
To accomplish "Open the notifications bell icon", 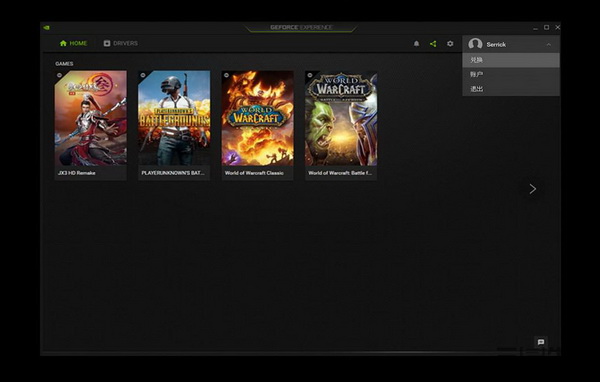I will tap(416, 44).
